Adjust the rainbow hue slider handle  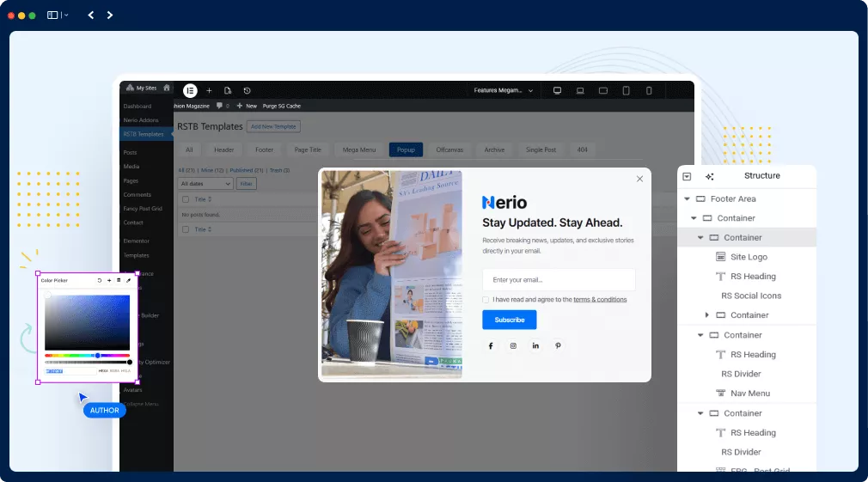click(97, 356)
